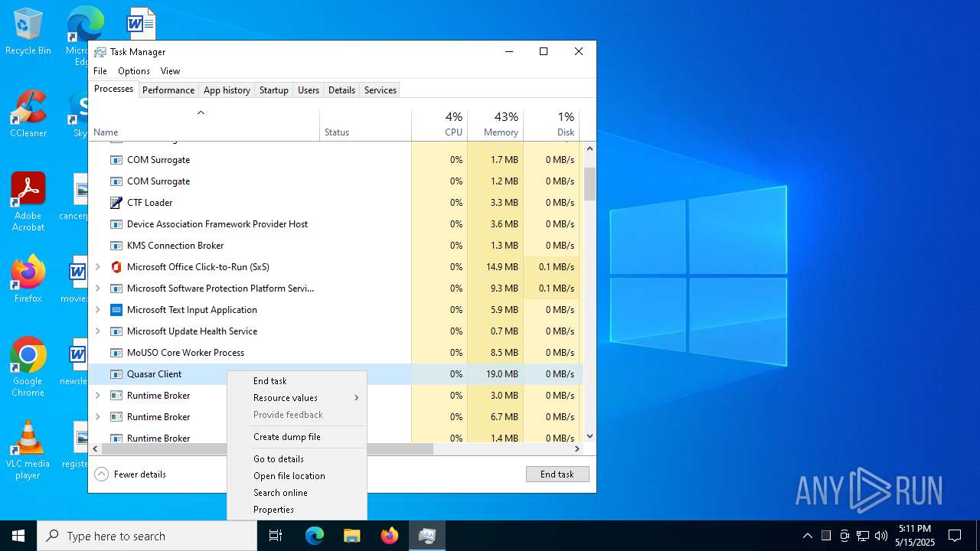Click the Quasar Client process icon
This screenshot has height=551, width=980.
click(x=116, y=374)
